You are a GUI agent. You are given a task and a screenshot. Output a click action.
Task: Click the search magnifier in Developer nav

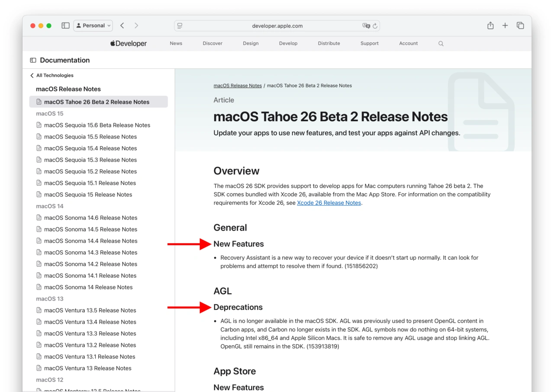pos(441,44)
